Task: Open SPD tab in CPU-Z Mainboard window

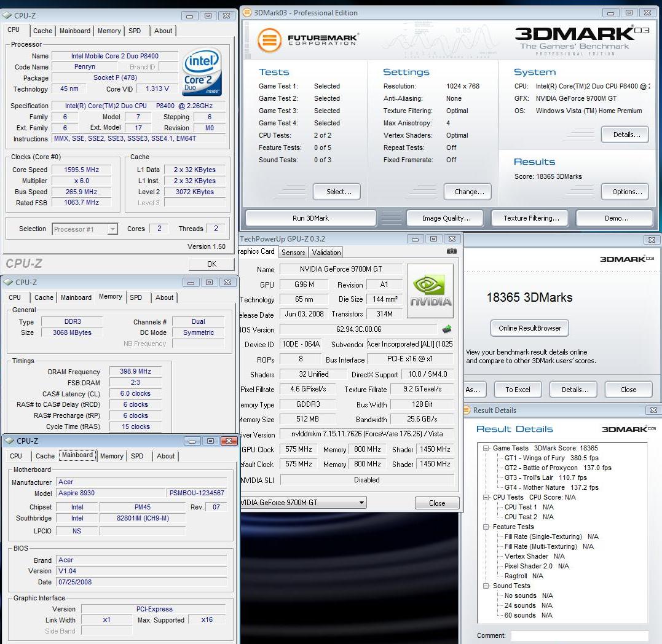Action: 137,456
